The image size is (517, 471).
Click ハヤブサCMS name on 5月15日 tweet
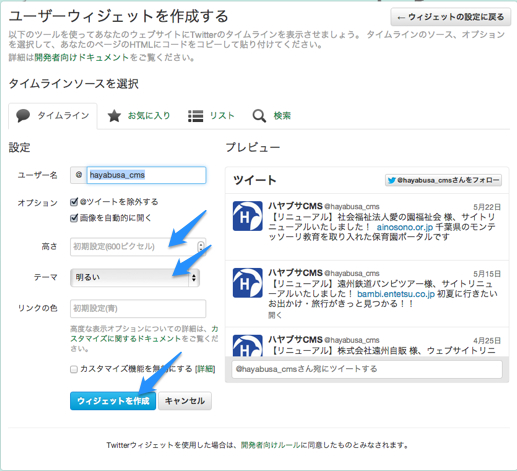tap(295, 273)
